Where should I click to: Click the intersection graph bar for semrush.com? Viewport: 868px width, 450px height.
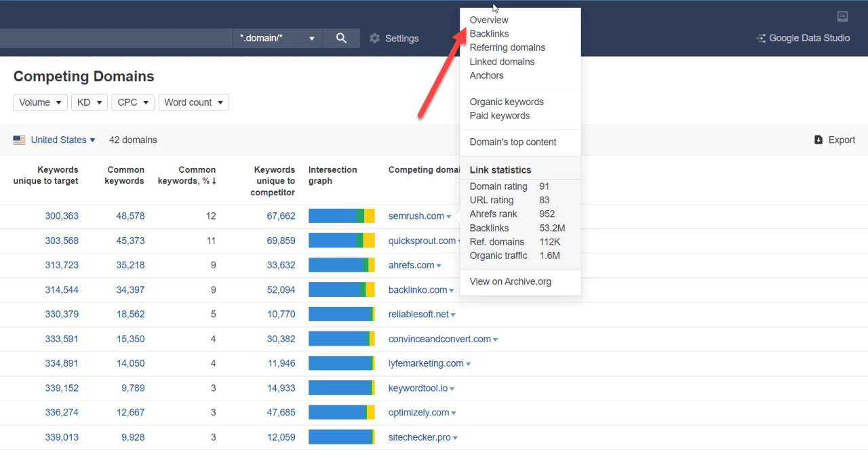[x=341, y=216]
